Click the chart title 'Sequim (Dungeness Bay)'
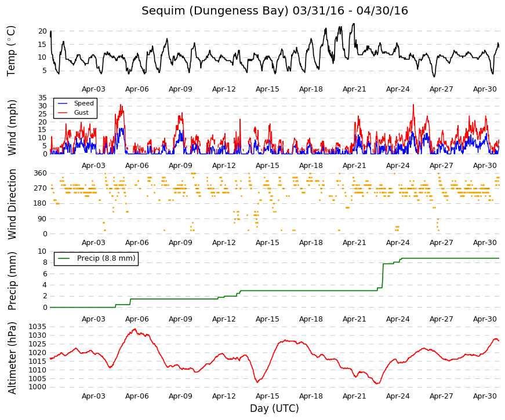 click(215, 11)
